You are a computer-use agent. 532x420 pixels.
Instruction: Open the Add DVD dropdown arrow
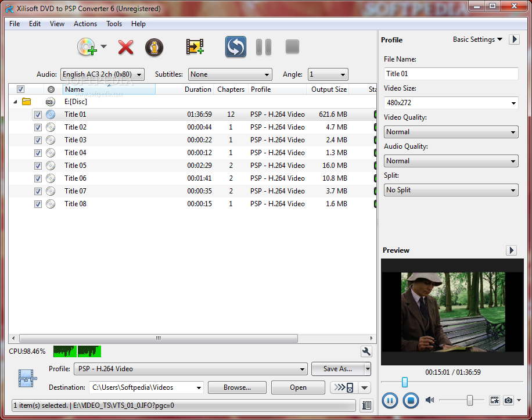(x=103, y=46)
